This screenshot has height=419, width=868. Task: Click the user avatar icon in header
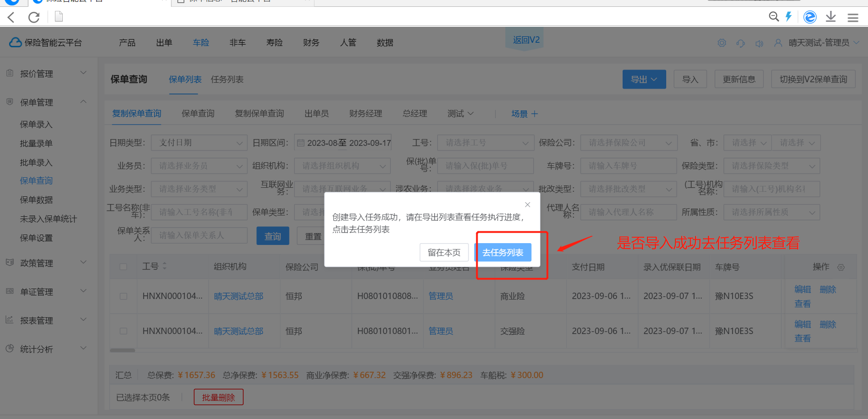click(778, 43)
